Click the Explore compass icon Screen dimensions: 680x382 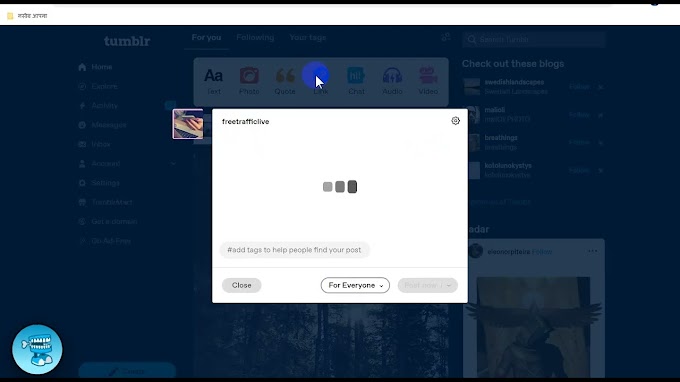(82, 86)
